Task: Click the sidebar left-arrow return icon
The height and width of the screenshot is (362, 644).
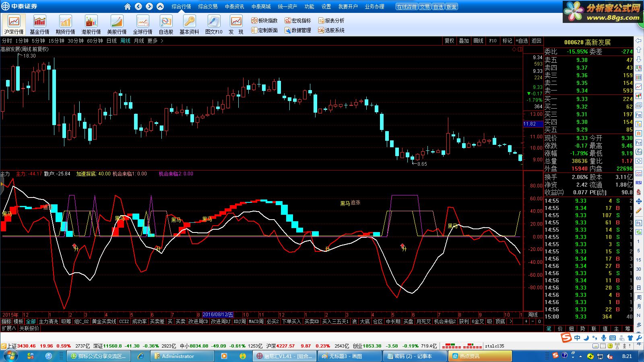Action: tap(639, 41)
